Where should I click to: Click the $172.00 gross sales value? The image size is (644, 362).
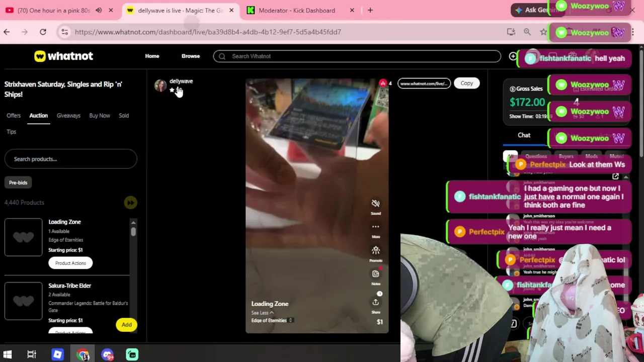(527, 102)
